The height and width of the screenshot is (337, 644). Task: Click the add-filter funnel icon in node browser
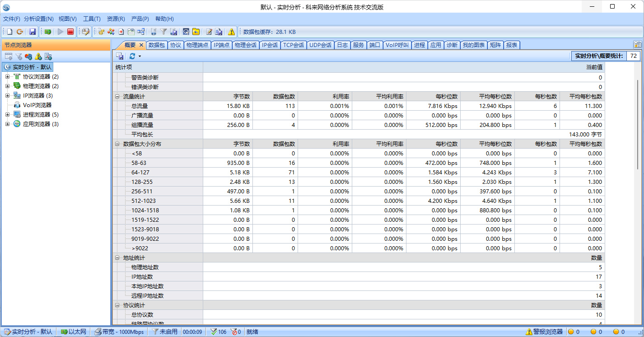[x=19, y=56]
